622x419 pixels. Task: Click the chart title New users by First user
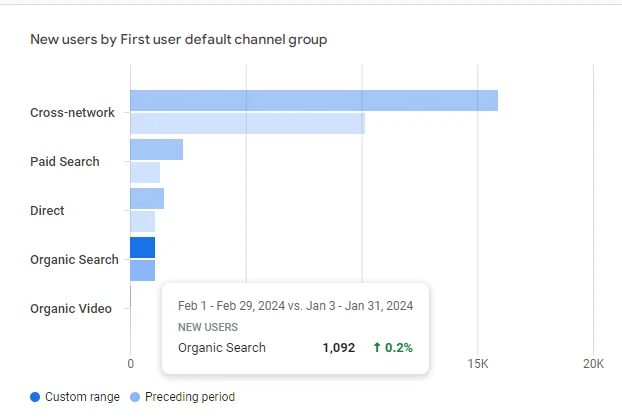(x=179, y=40)
